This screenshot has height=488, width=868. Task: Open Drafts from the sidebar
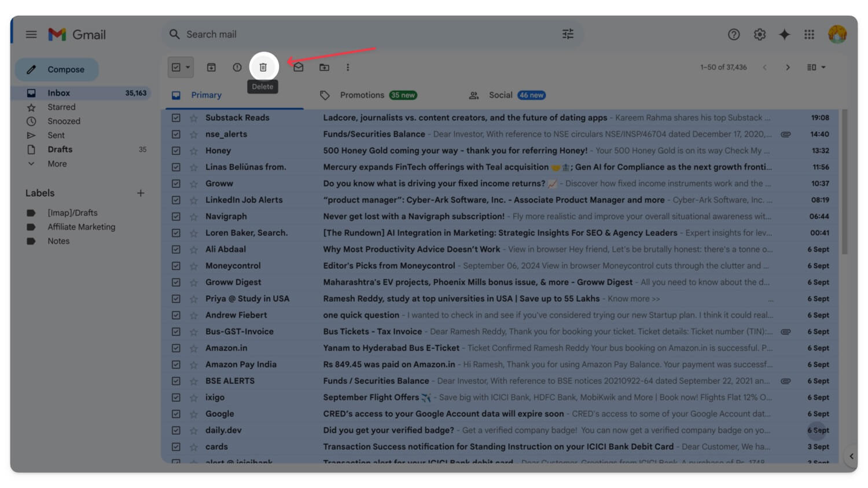pos(60,149)
